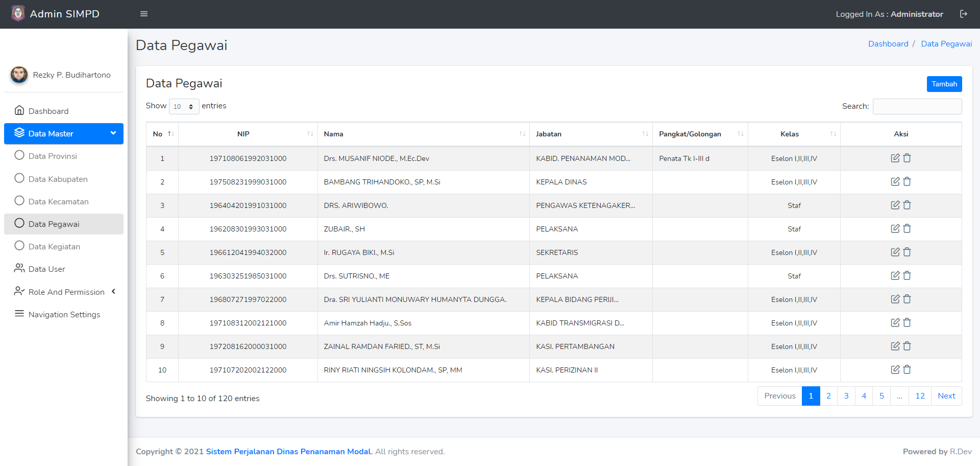Delete the Ir. RUGAYA BIKI row
This screenshot has height=466, width=980.
pos(907,252)
